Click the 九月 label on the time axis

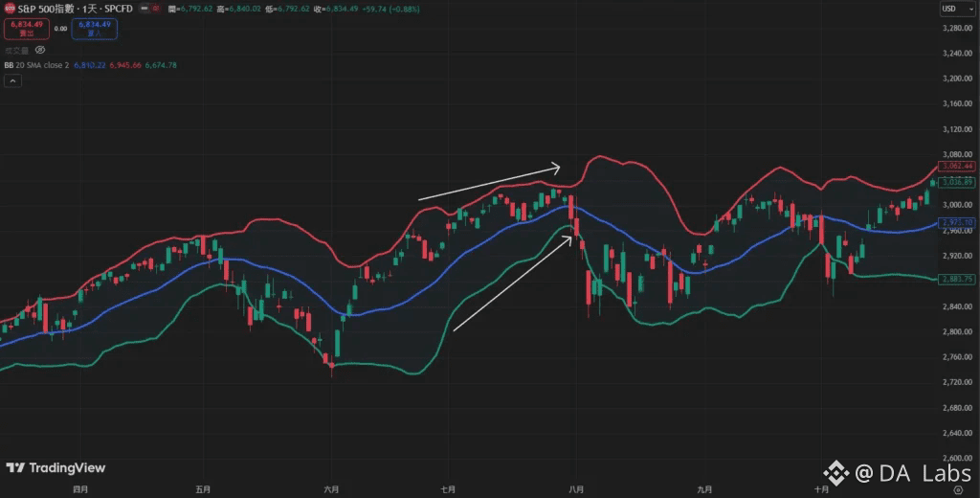click(704, 489)
